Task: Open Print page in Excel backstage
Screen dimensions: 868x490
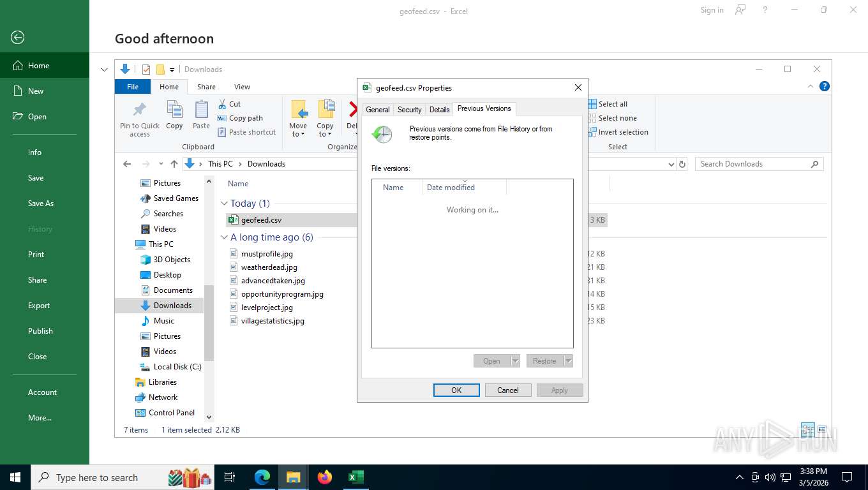Action: point(45,254)
